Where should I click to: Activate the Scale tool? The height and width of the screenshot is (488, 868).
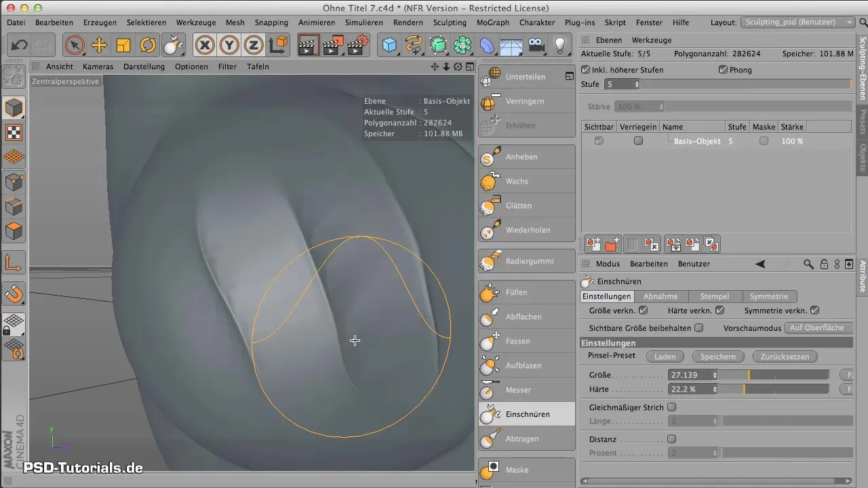(x=123, y=45)
